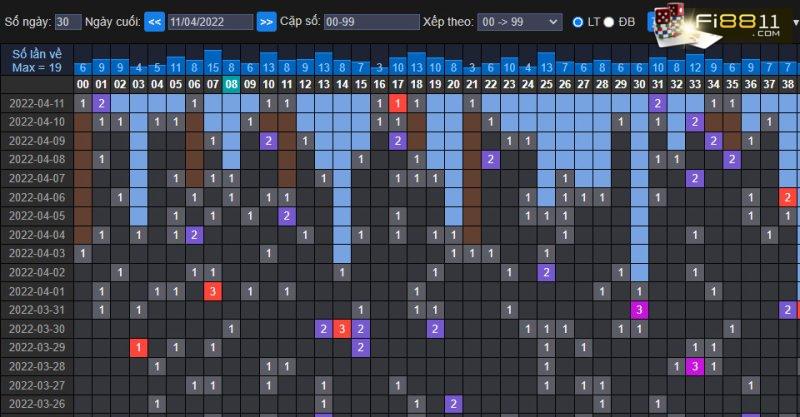Click the previous date double-arrow button
The width and height of the screenshot is (800, 417).
pyautogui.click(x=155, y=22)
